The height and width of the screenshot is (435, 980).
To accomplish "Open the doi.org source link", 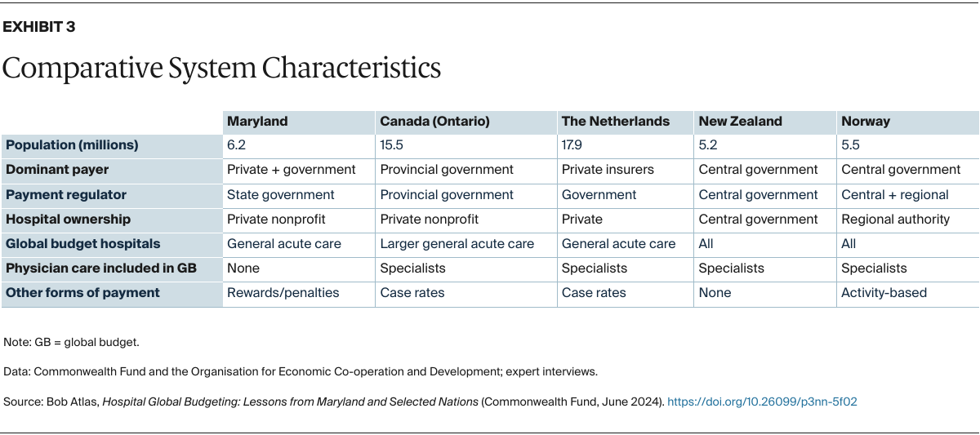I will tap(762, 402).
